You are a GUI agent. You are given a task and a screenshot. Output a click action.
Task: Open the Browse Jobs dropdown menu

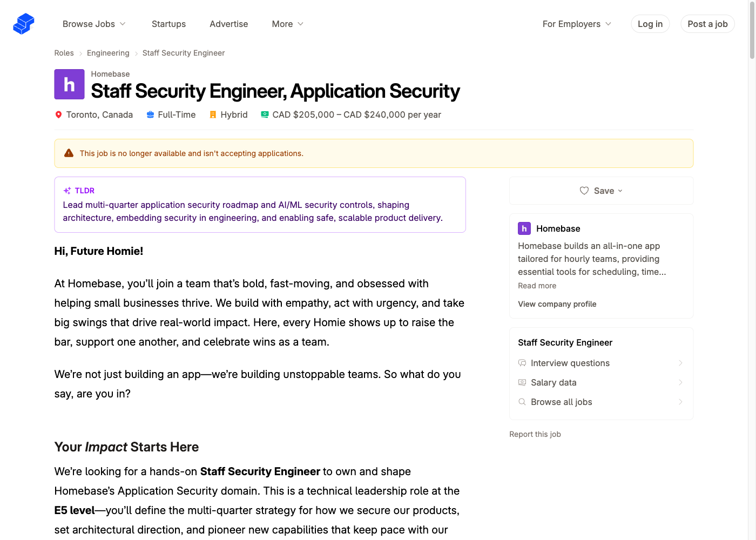click(x=94, y=24)
